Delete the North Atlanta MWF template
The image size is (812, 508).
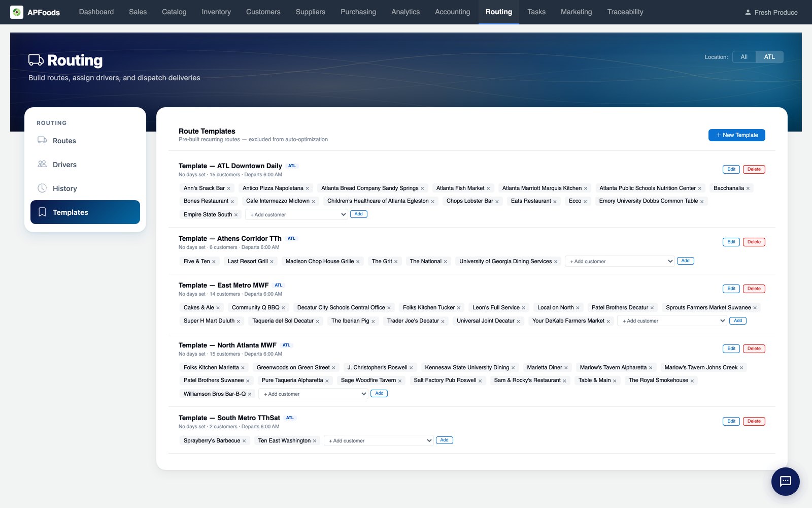point(754,348)
